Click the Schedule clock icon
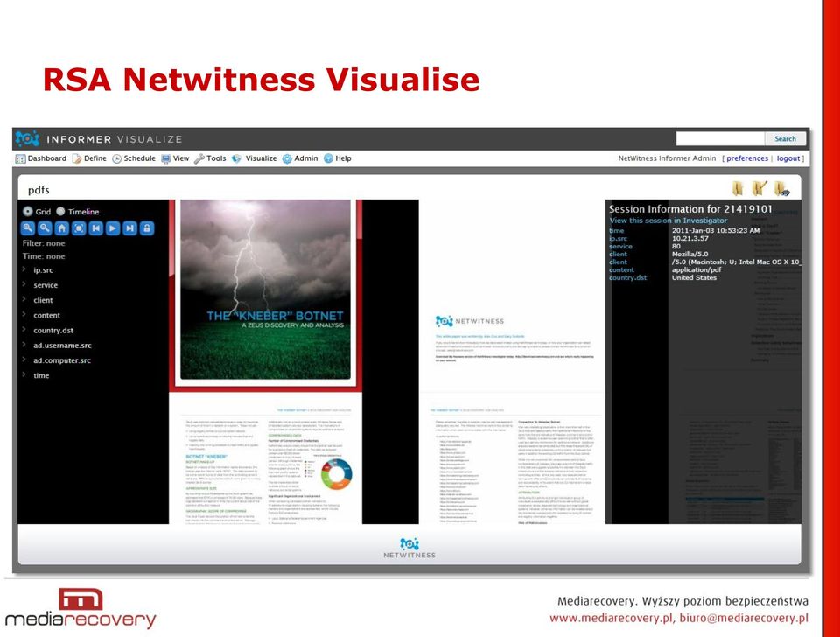Screen dimensions: 840x637 (x=116, y=158)
